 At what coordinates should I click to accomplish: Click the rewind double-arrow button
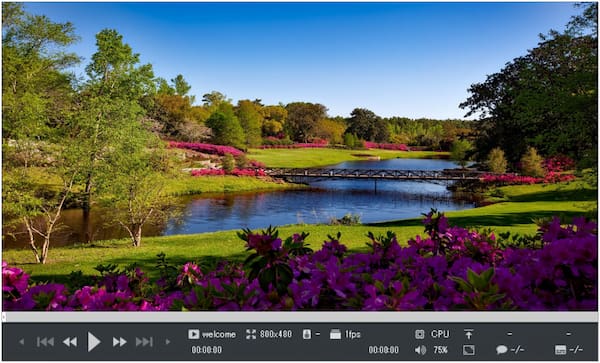[x=70, y=342]
